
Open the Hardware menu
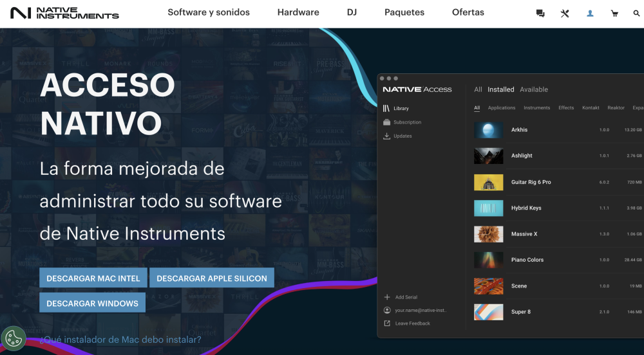coord(298,12)
